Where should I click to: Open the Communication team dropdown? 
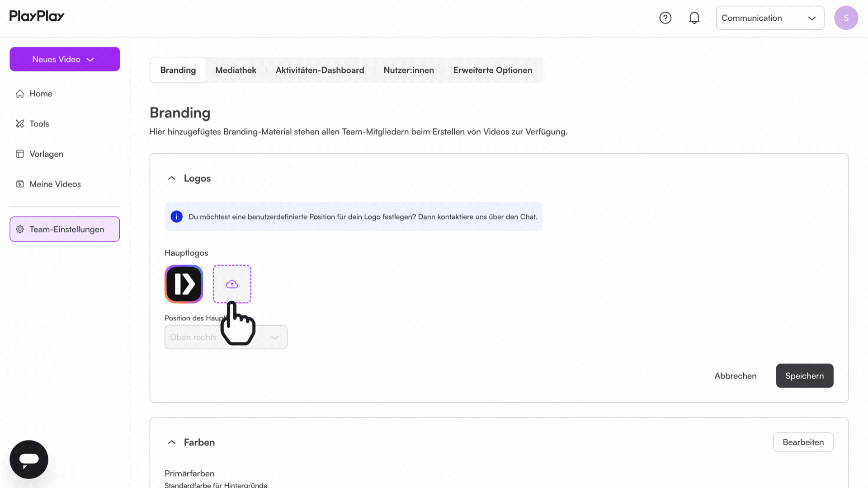point(770,18)
